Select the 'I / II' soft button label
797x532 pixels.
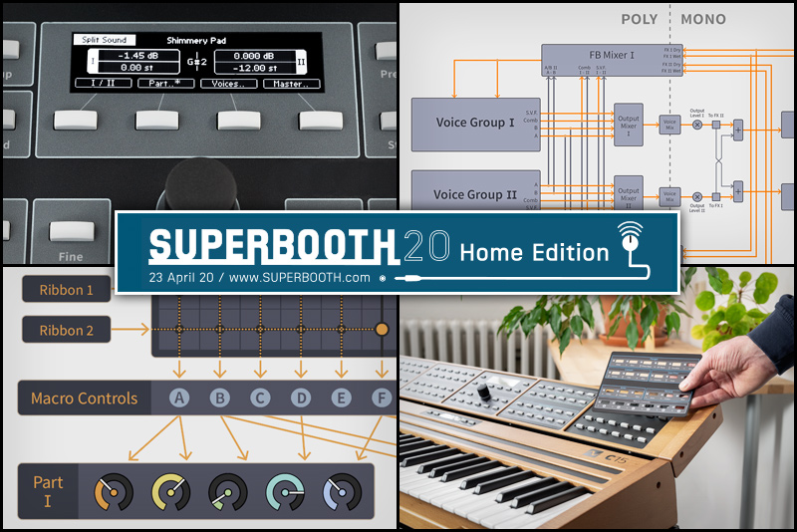(x=104, y=84)
